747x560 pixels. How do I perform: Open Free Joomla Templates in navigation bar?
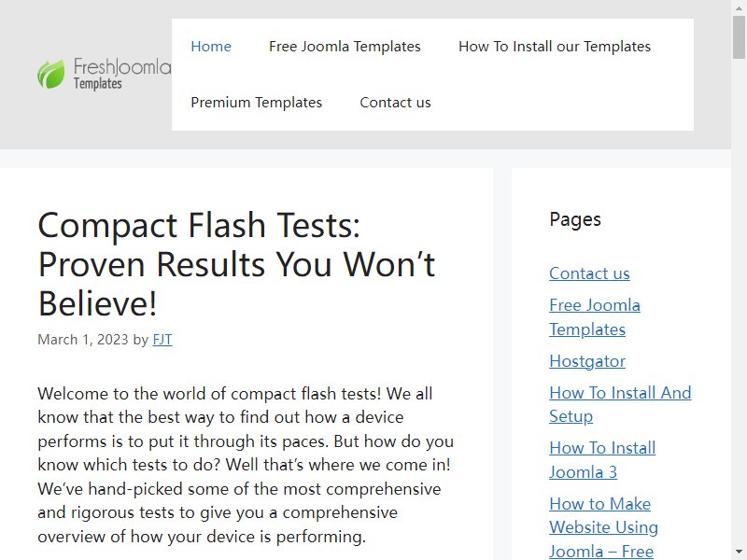345,47
